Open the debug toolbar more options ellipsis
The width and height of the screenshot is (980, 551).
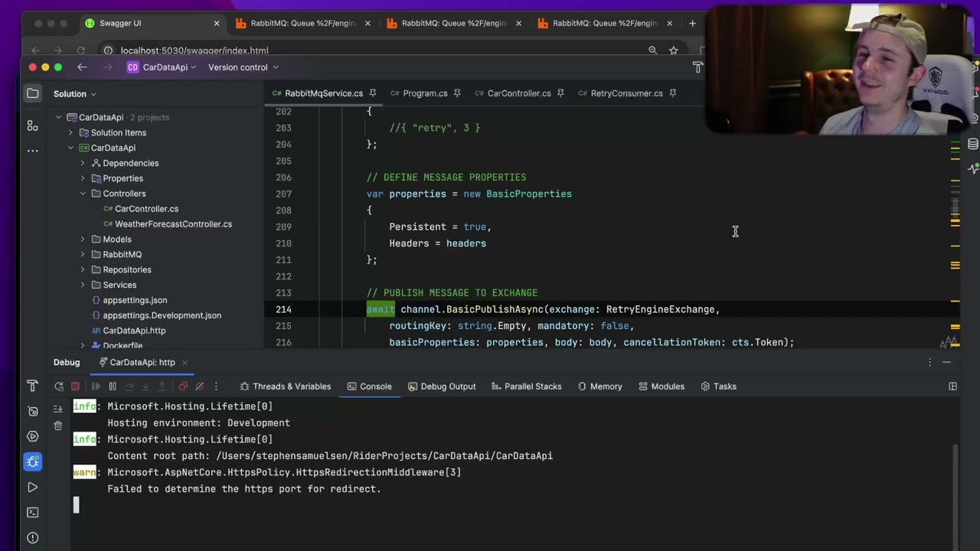(x=216, y=386)
